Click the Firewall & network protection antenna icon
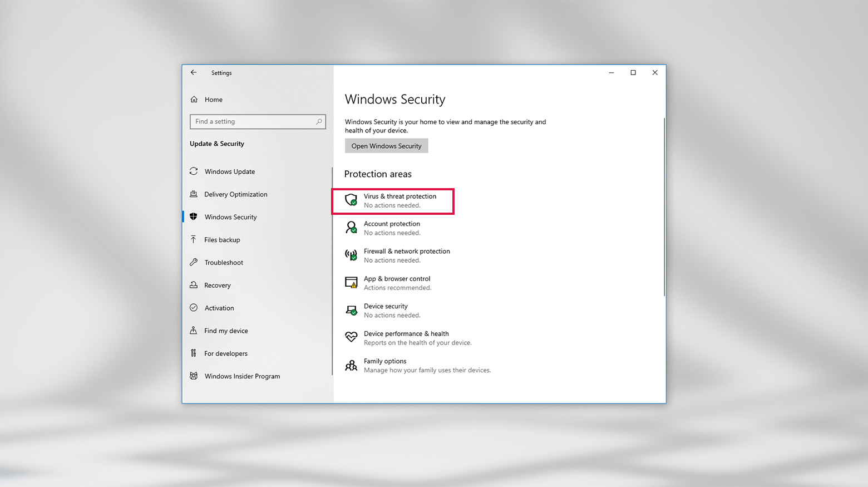The height and width of the screenshot is (487, 868). [x=351, y=255]
